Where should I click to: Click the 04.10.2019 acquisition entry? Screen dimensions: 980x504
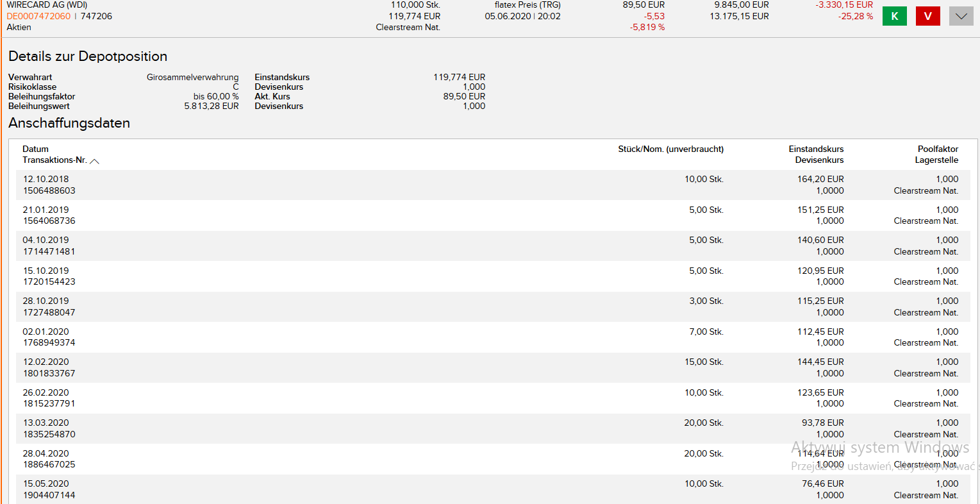[46, 240]
